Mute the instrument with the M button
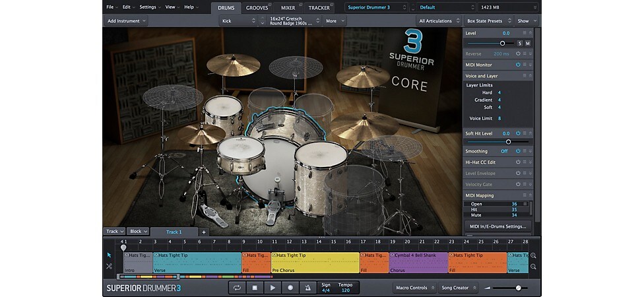Screen dimensions: 644x297 (x=527, y=43)
